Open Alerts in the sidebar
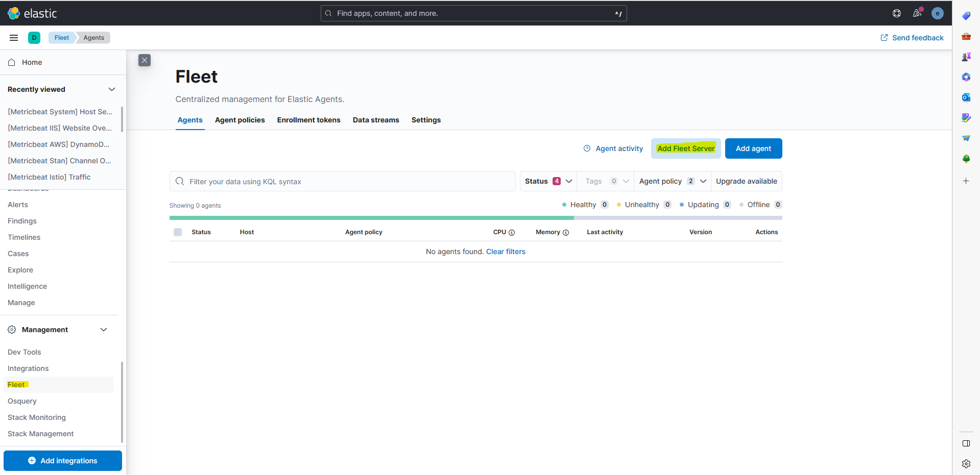Image resolution: width=980 pixels, height=475 pixels. (x=18, y=205)
